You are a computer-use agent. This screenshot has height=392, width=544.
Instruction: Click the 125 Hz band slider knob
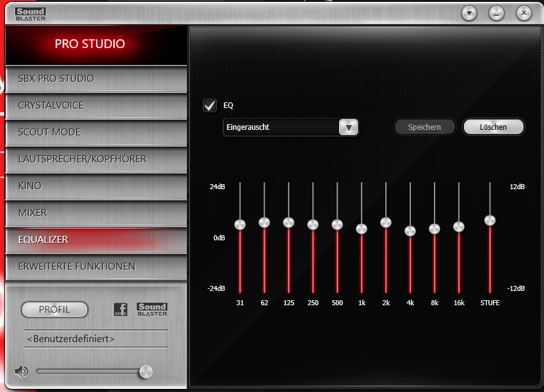click(x=289, y=222)
